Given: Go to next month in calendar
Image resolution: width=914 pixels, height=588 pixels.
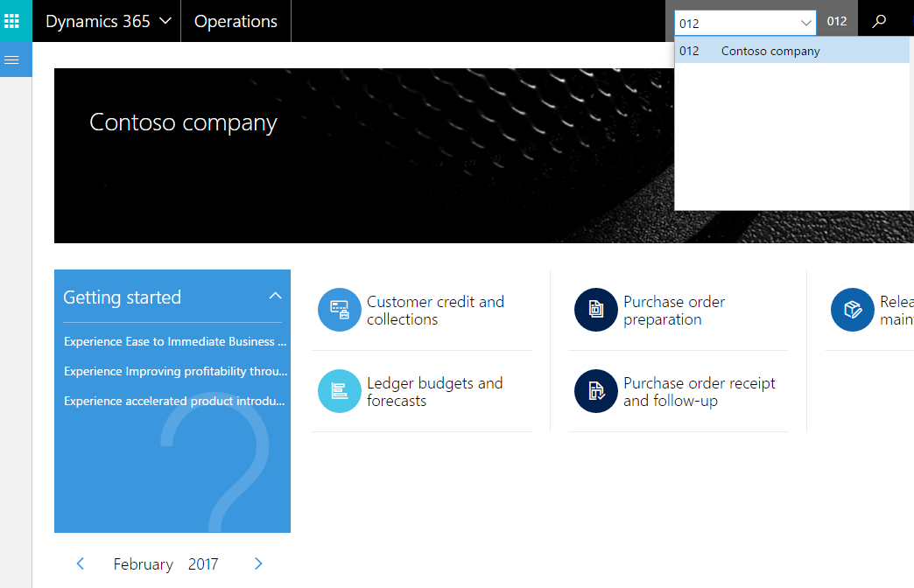Looking at the screenshot, I should (x=258, y=563).
